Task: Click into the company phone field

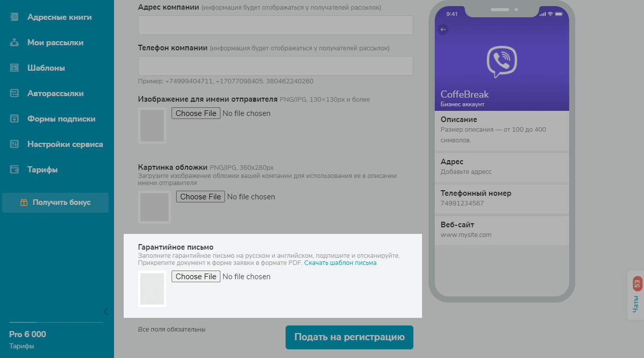Action: (275, 66)
